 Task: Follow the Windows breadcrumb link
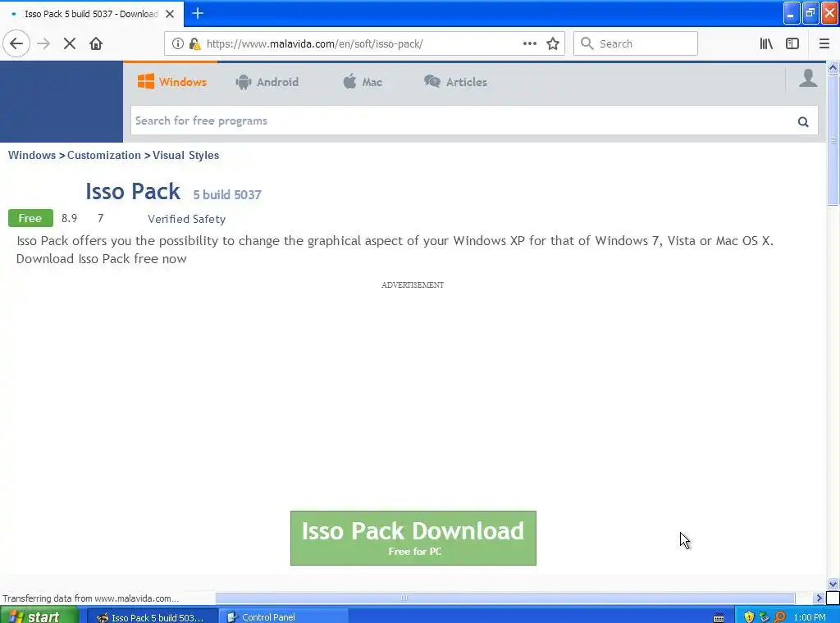coord(32,155)
